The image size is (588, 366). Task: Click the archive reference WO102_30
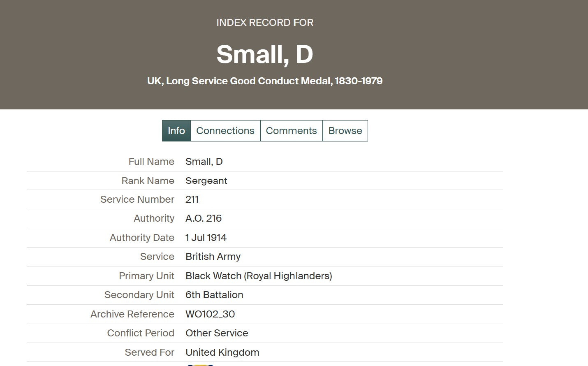(210, 314)
